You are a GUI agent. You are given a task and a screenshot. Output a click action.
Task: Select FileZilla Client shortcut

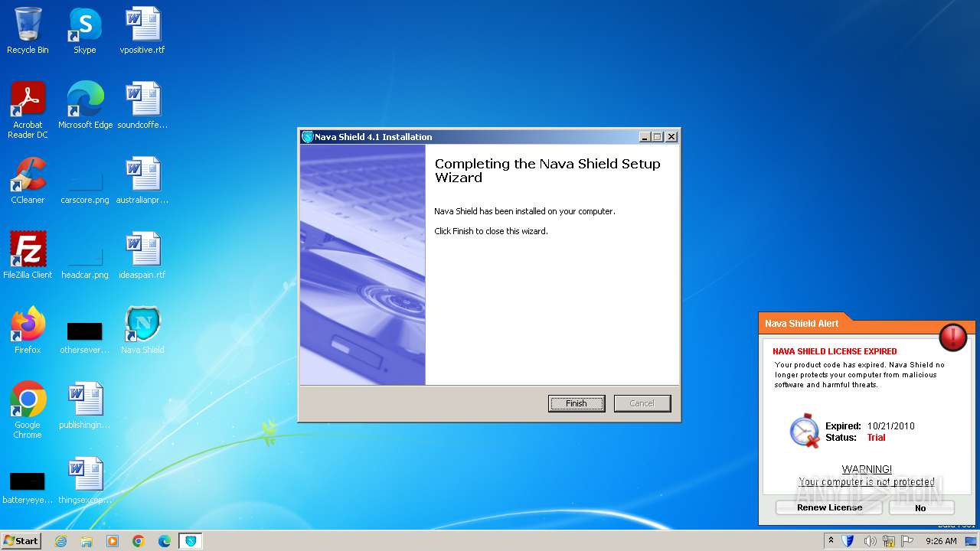(28, 256)
